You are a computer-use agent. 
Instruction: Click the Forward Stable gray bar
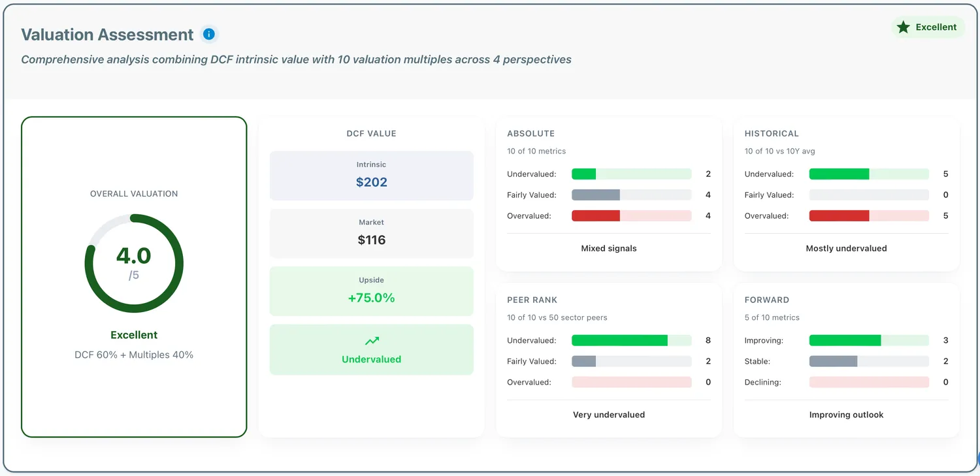click(869, 361)
